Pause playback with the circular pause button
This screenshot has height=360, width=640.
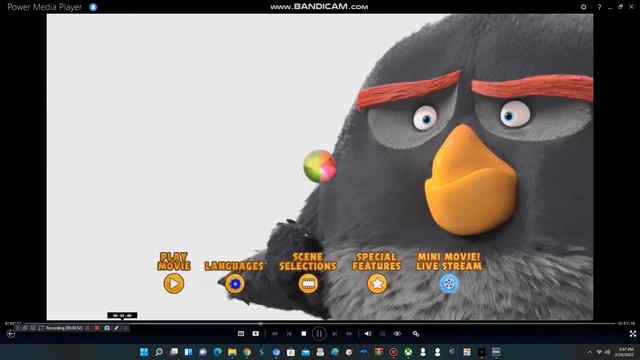tap(319, 334)
